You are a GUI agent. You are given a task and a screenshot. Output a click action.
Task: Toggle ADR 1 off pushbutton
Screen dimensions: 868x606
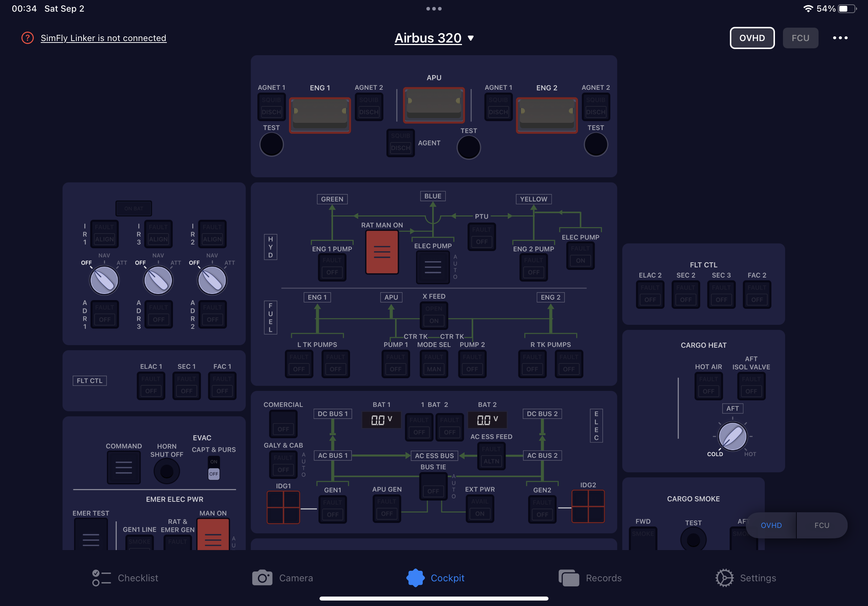(x=105, y=314)
